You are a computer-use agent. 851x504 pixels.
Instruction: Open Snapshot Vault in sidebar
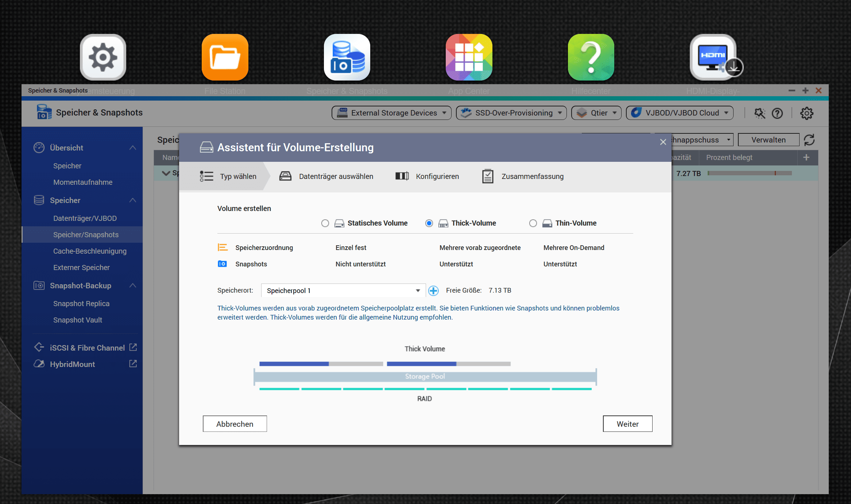click(x=78, y=320)
